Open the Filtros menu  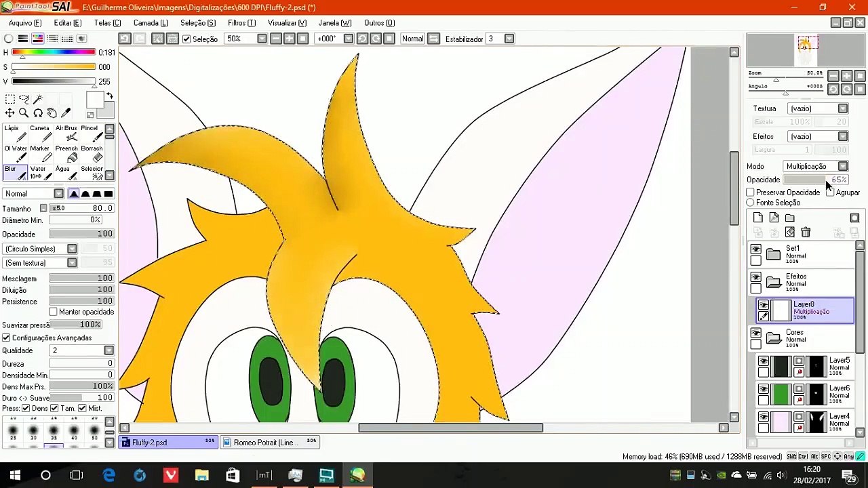point(241,22)
